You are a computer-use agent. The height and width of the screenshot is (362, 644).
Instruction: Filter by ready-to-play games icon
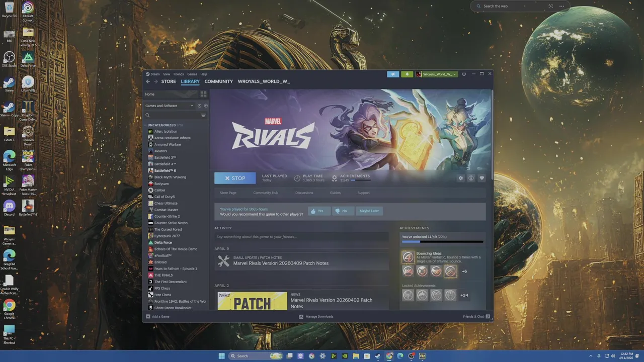[205, 106]
